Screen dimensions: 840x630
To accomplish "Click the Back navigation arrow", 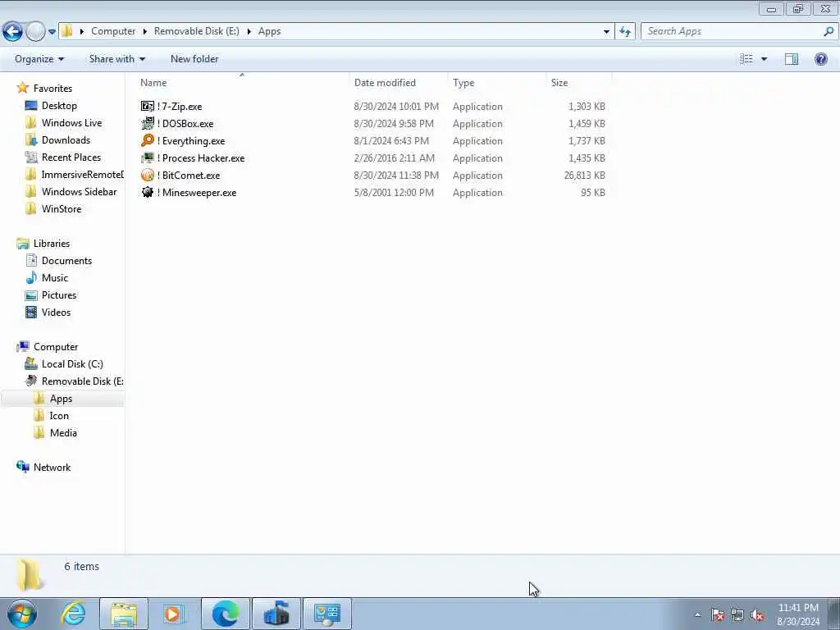I will coord(13,32).
